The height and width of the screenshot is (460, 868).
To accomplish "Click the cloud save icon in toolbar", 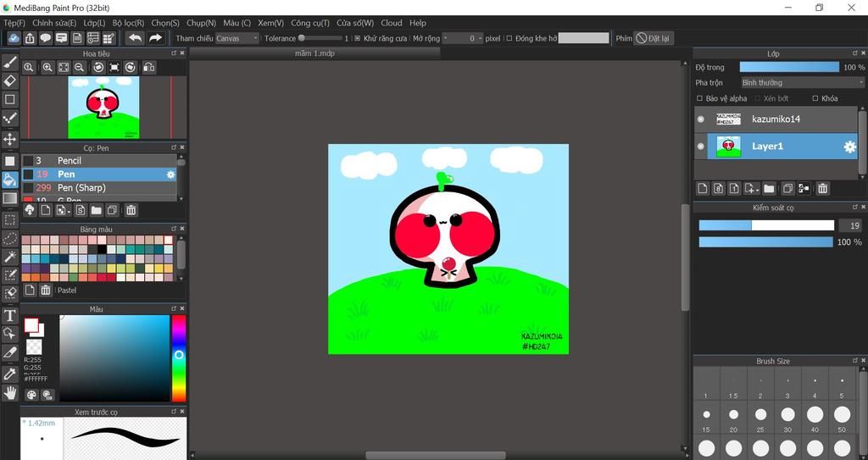I will [x=14, y=38].
